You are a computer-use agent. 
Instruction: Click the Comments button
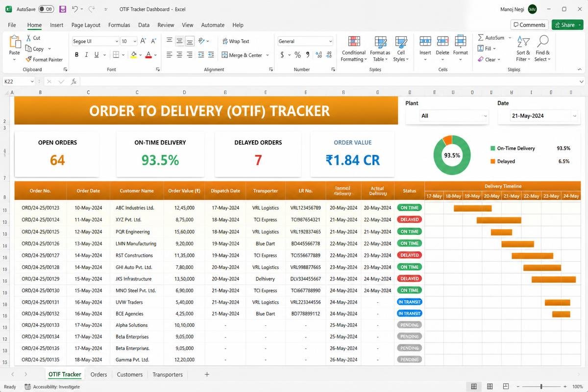[529, 25]
